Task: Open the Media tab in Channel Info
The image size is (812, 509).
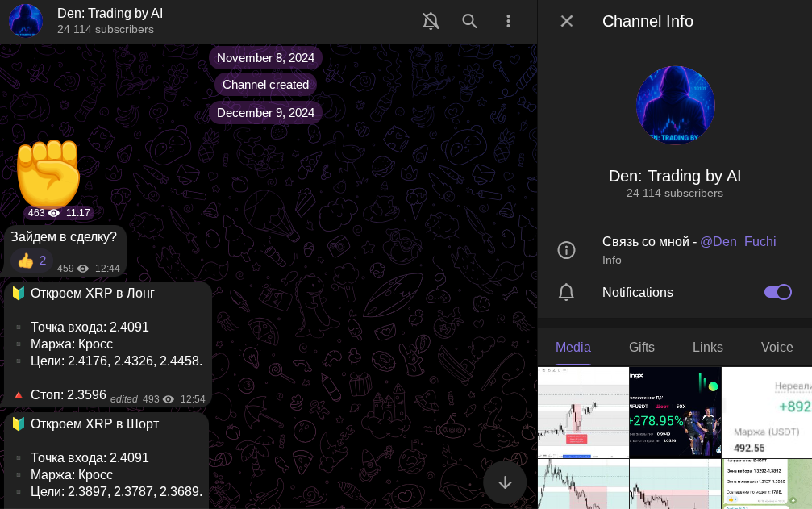Action: [x=573, y=348]
